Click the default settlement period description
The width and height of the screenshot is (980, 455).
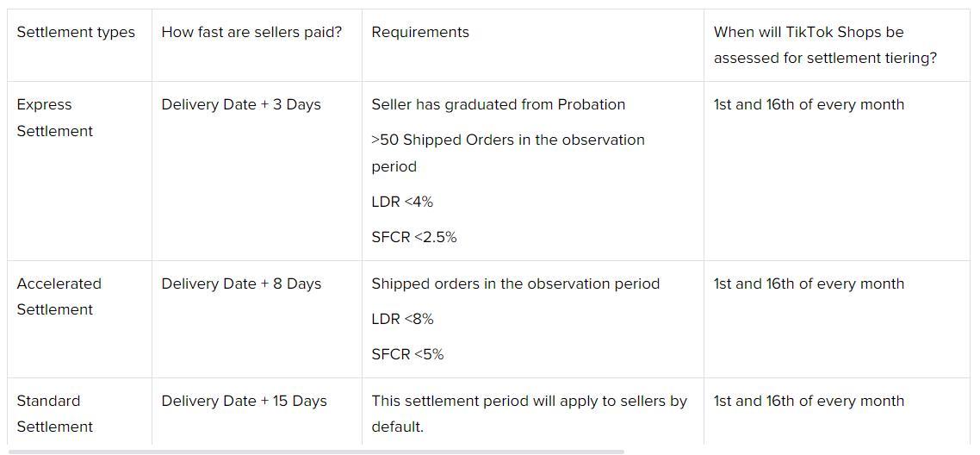530,414
